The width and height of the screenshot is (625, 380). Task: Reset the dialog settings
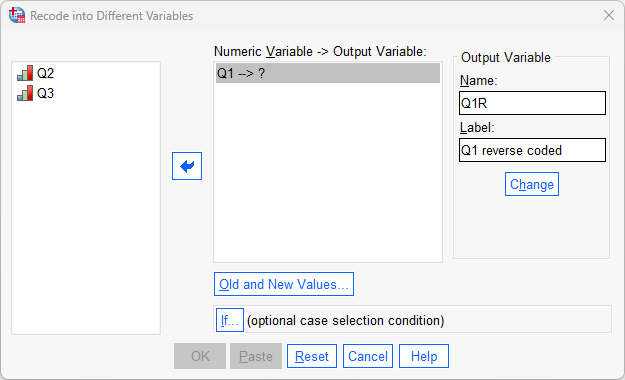(x=312, y=356)
